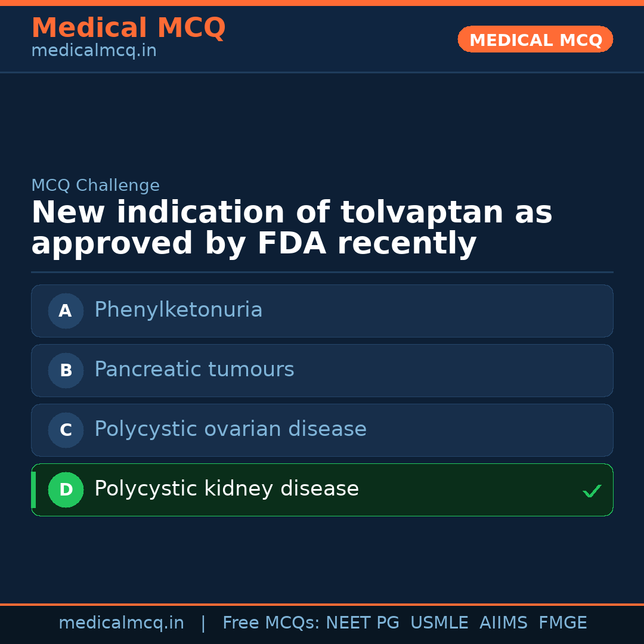Click the green checkmark on option D
Viewport: 644px width, 644px height.
tap(592, 491)
